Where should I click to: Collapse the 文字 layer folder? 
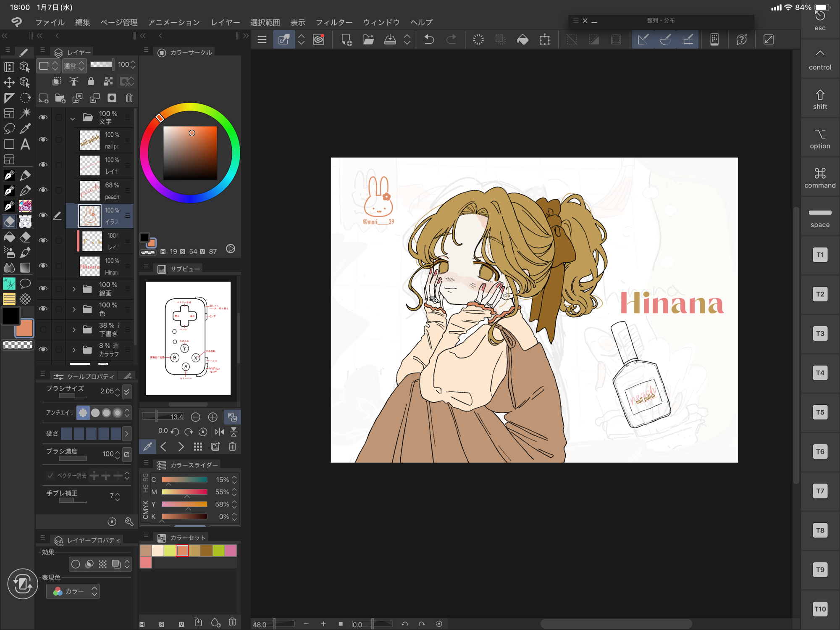point(73,118)
